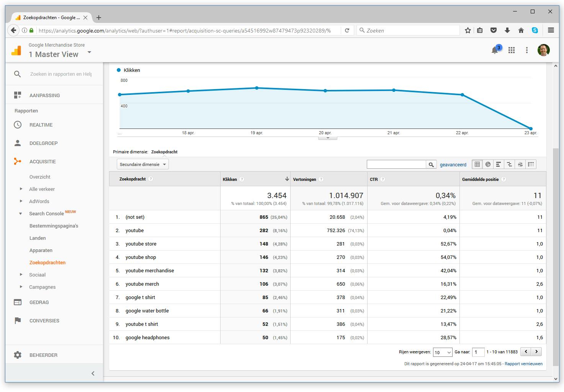Click the Skype toolbar icon

(x=535, y=30)
